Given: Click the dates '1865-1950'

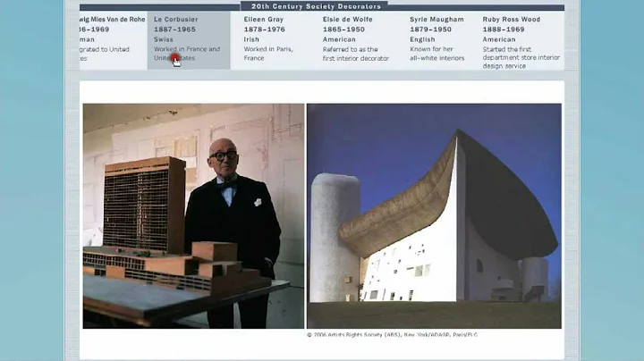Looking at the screenshot, I should [343, 29].
